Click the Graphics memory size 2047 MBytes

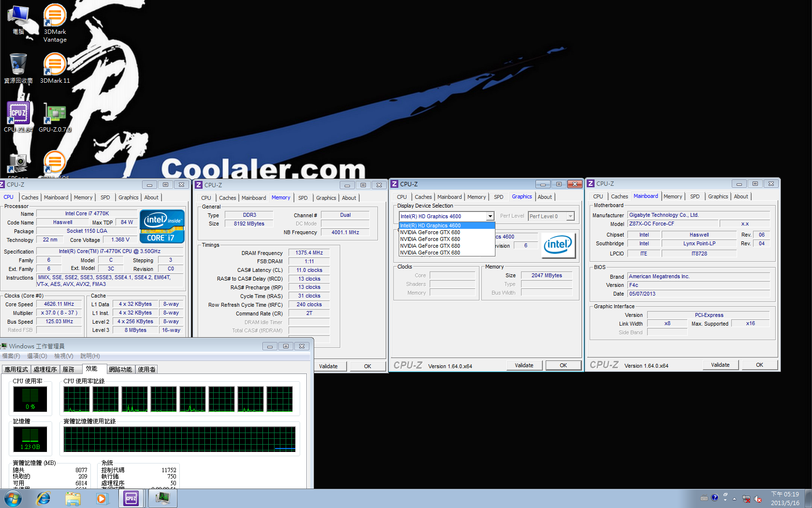[547, 275]
